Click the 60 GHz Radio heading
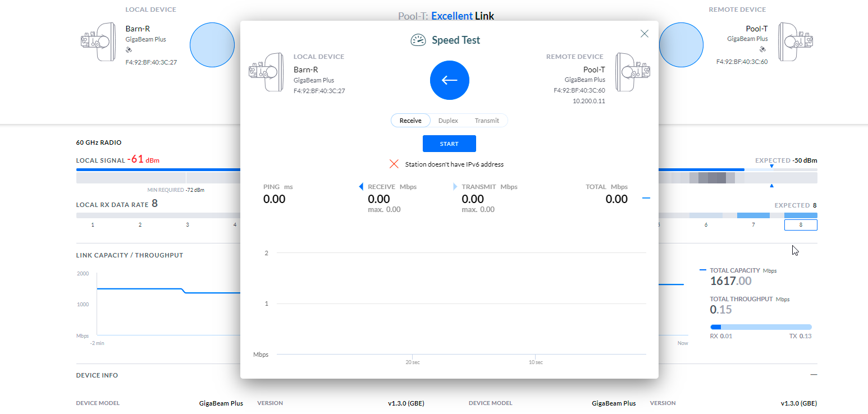 pyautogui.click(x=99, y=142)
